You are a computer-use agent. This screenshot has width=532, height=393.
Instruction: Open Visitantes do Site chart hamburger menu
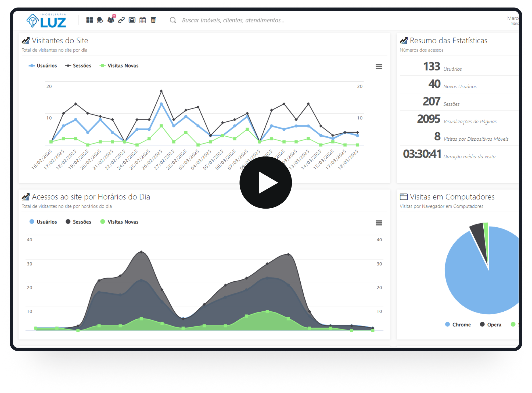pyautogui.click(x=379, y=67)
